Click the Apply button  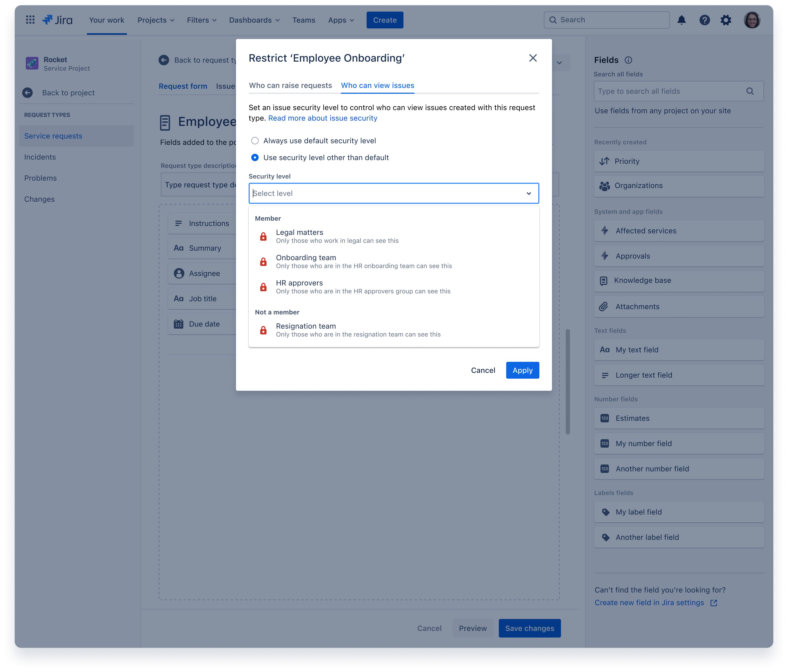coord(522,370)
